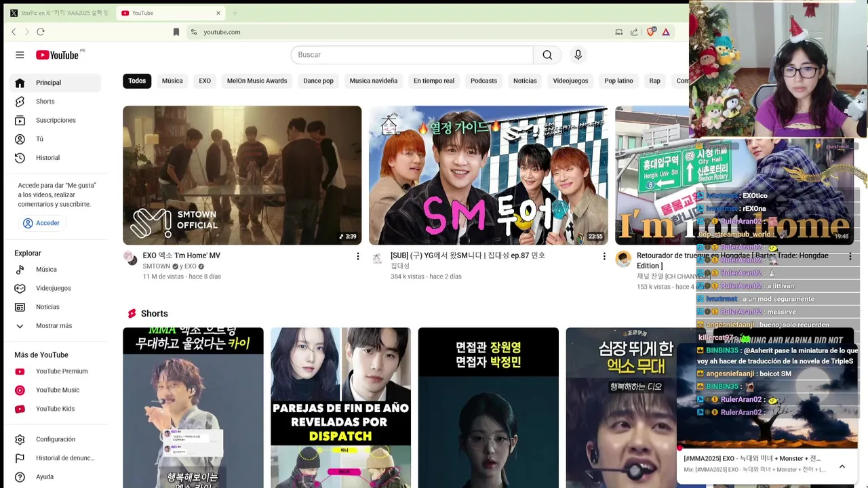Open options menu for EXO 'I'm Home' MV
This screenshot has height=488, width=868.
[358, 256]
